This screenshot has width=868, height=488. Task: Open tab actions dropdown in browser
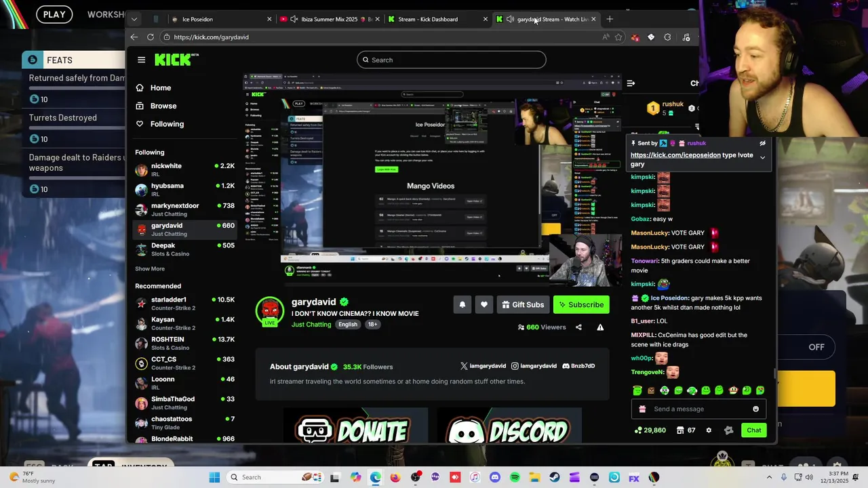click(x=134, y=19)
